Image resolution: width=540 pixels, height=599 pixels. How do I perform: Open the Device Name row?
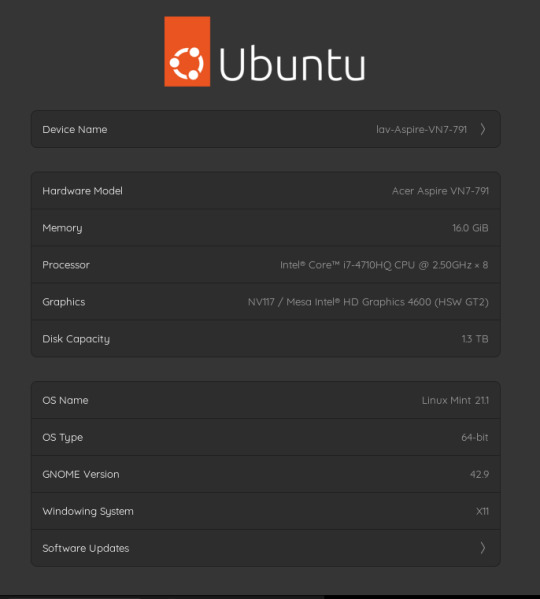pos(266,129)
